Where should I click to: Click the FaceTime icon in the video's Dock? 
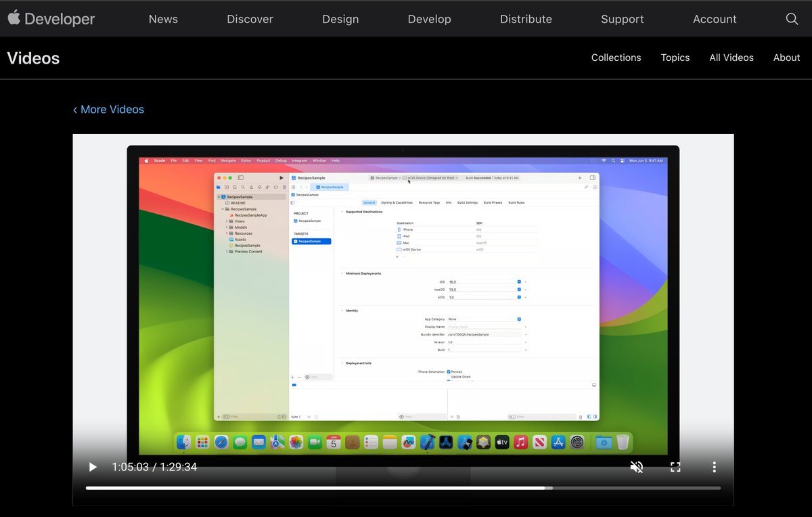tap(315, 442)
